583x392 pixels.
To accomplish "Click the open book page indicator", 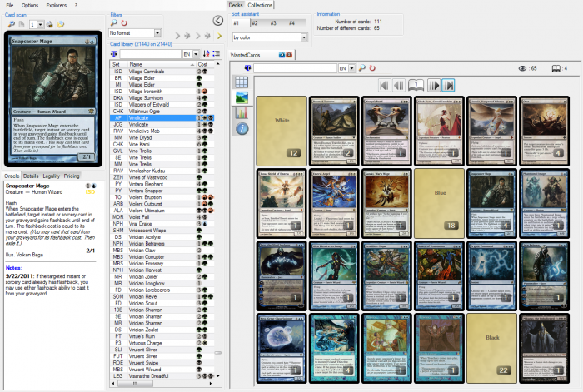I will [416, 86].
